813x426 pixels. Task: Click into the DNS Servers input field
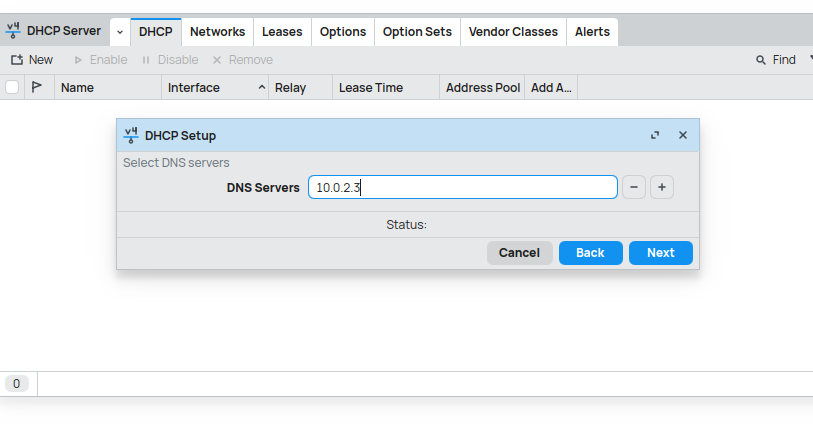[462, 187]
